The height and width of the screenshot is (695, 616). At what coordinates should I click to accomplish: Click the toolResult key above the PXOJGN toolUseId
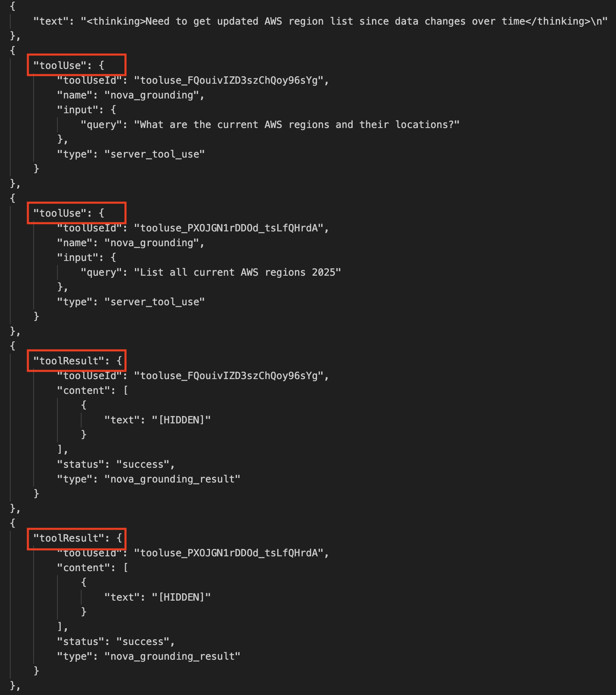69,538
